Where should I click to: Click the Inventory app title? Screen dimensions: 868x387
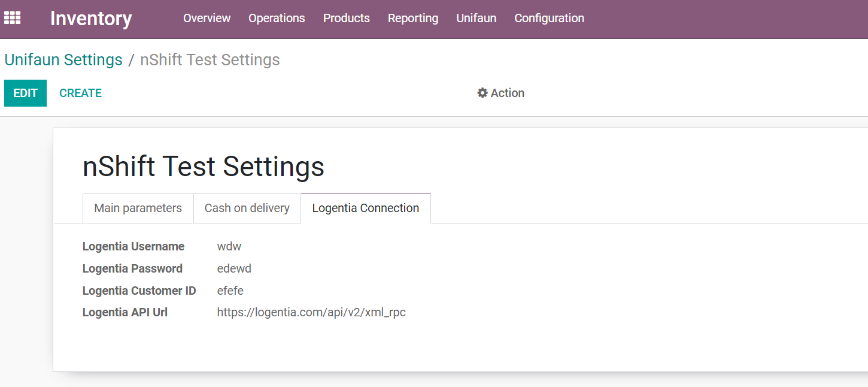click(x=91, y=19)
